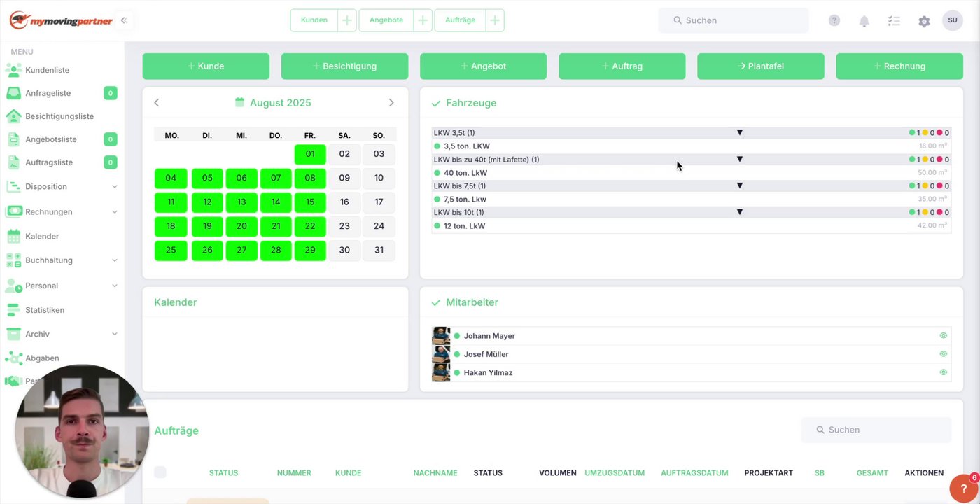980x504 pixels.
Task: Expand the Rechnungen sidebar submenu
Action: pos(115,212)
